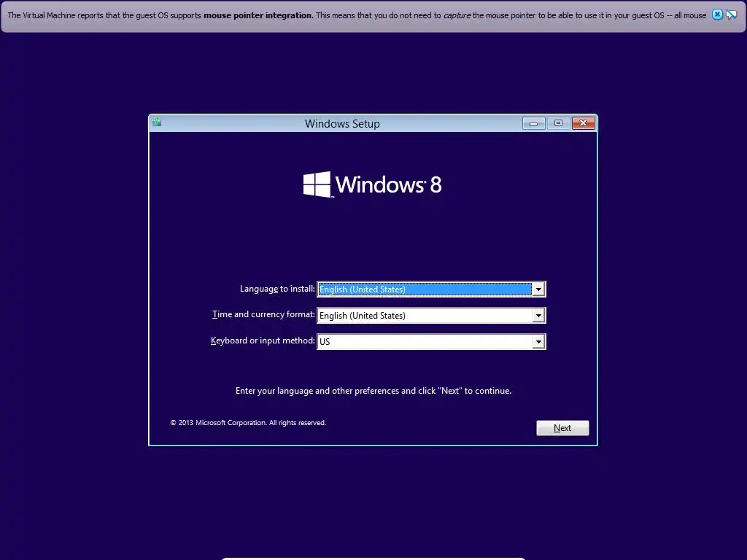This screenshot has height=560, width=747.
Task: Click the Microsoft copyright notice text
Action: [x=248, y=422]
